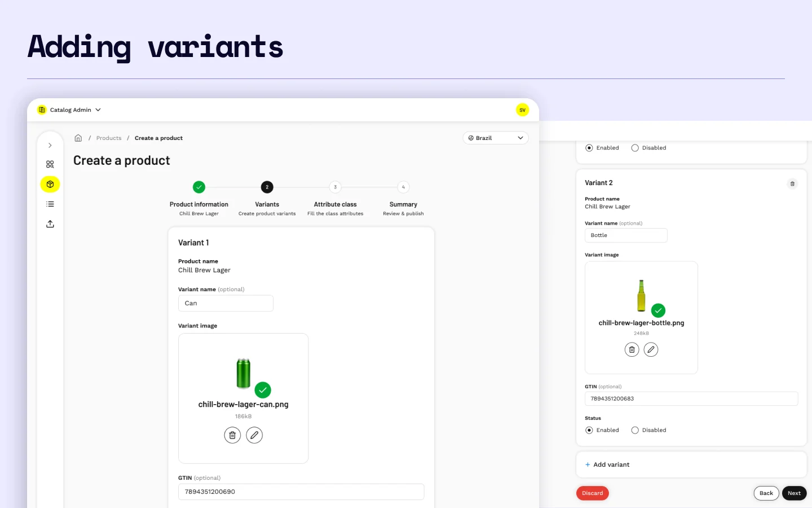Image resolution: width=812 pixels, height=508 pixels.
Task: Click the Create a product breadcrumb text
Action: coord(158,138)
